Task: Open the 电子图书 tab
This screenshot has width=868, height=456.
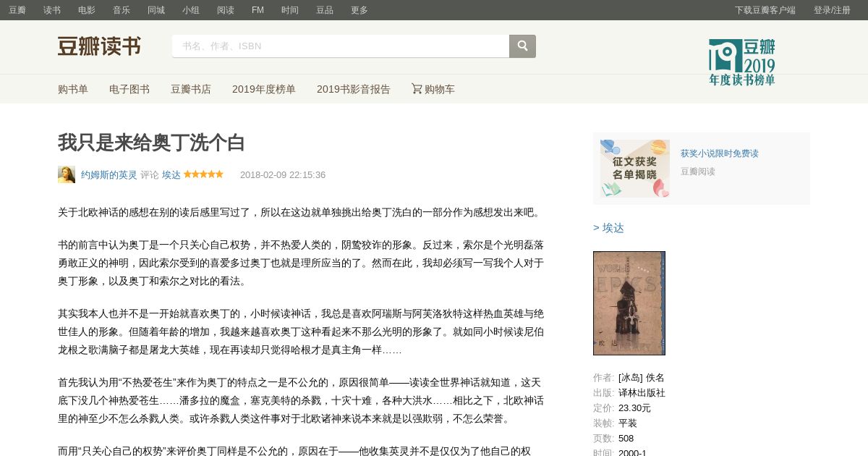Action: [129, 89]
